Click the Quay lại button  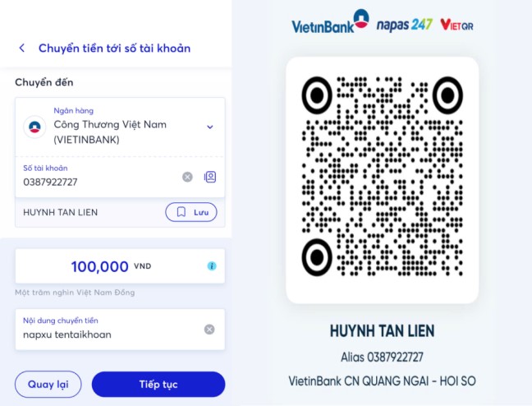[x=48, y=385]
